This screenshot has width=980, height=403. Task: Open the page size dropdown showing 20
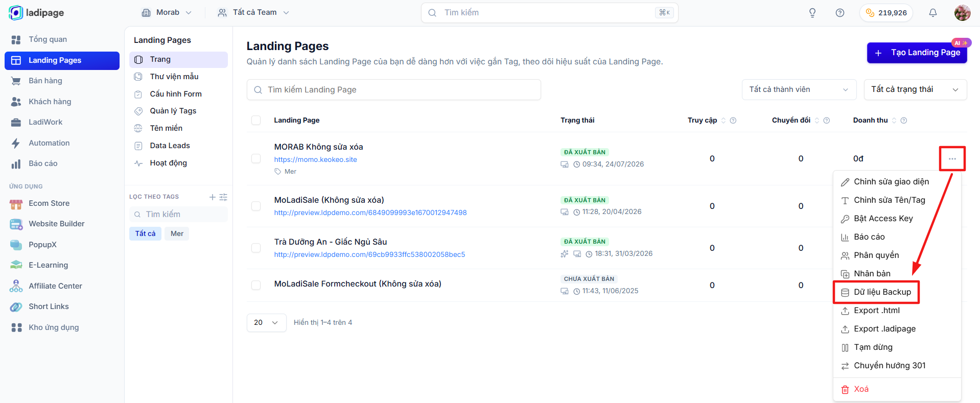267,322
